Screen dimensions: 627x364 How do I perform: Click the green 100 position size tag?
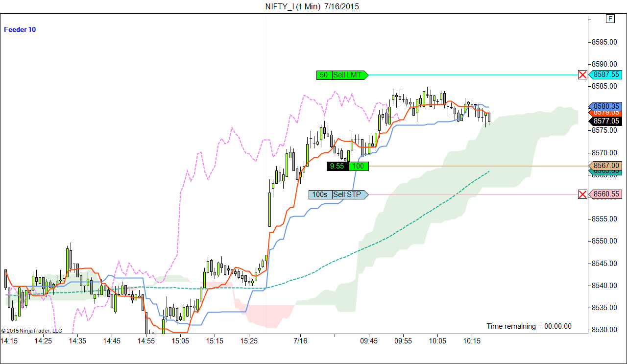pos(359,166)
